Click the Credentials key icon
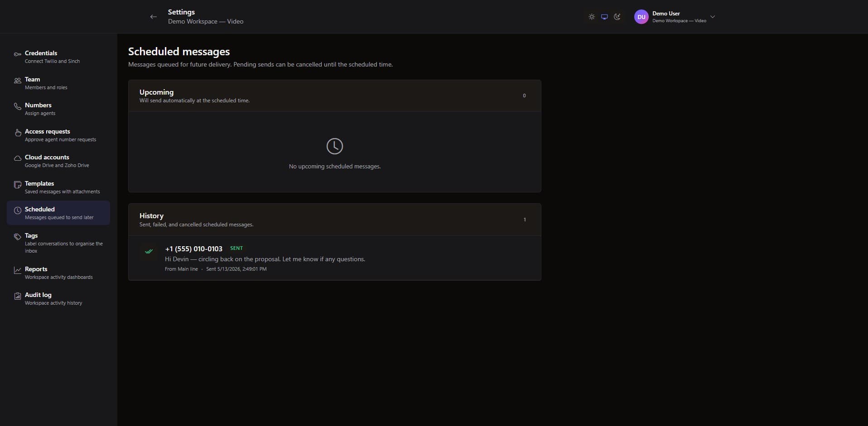This screenshot has height=426, width=868. 18,54
